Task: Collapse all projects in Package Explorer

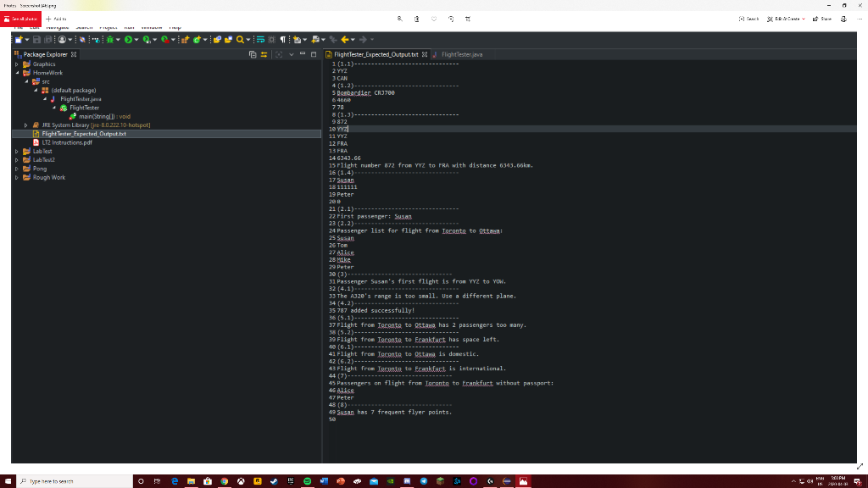Action: click(x=253, y=54)
